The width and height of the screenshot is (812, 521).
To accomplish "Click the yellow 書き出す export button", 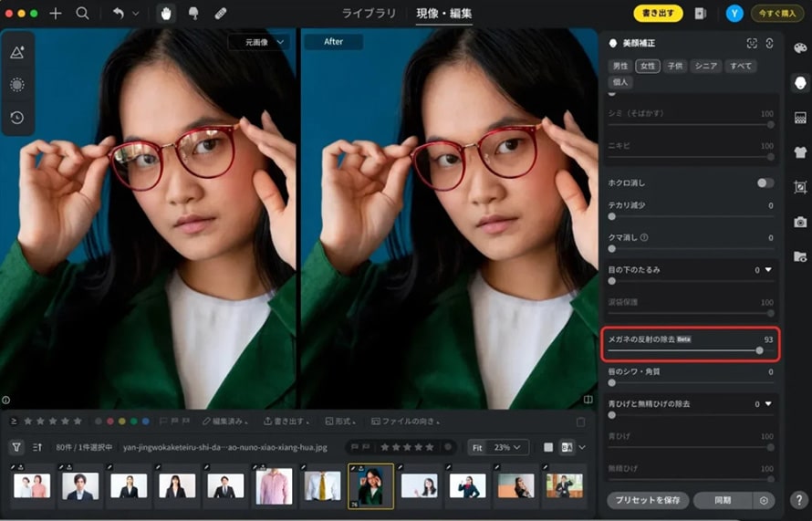I will [x=658, y=14].
